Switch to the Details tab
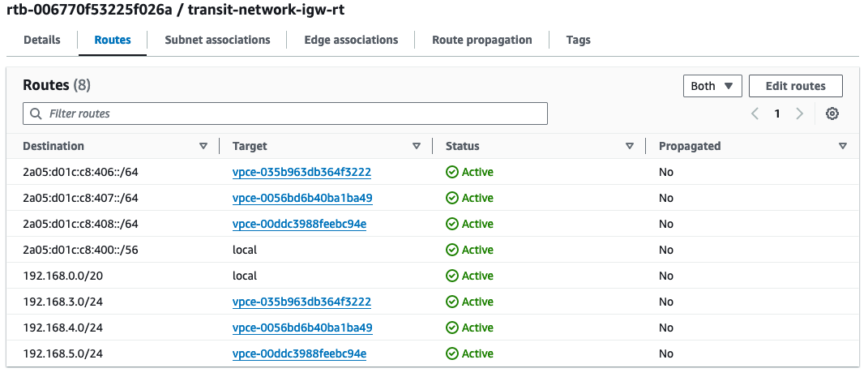Screen dimensions: 868x377 click(x=42, y=40)
